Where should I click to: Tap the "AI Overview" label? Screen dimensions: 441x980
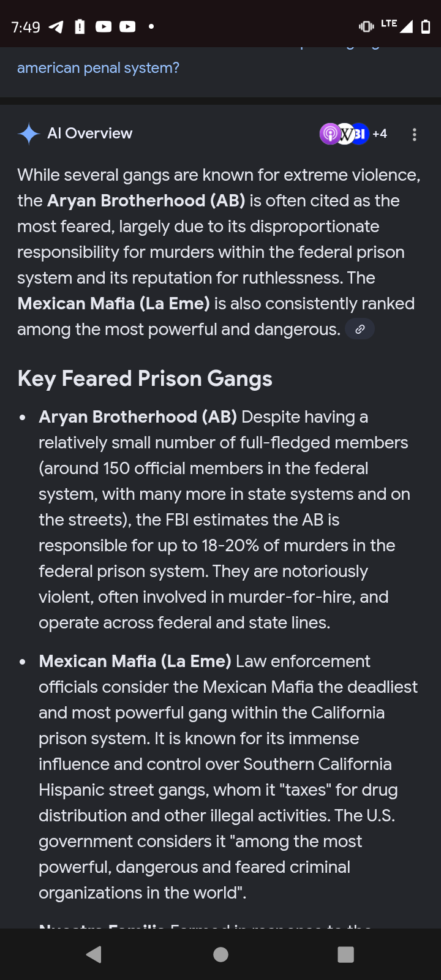click(x=89, y=134)
